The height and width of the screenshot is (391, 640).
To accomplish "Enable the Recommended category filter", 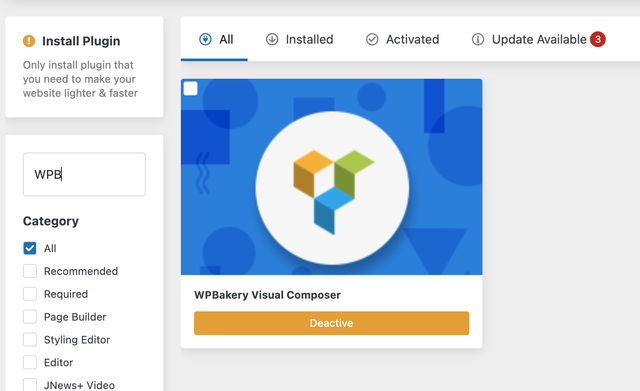I will coord(30,271).
